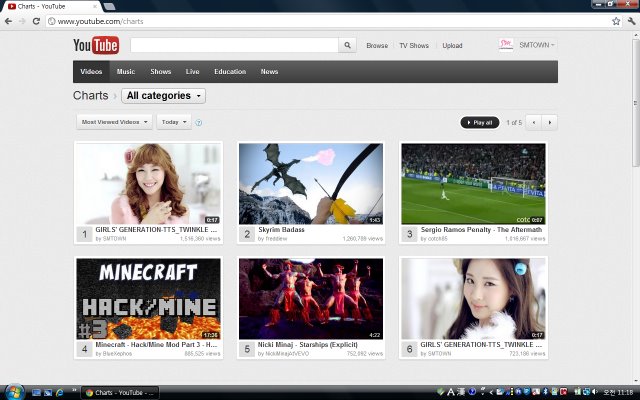Open Minecraft Hack/Mine Mod Part 3 title
The width and height of the screenshot is (640, 400).
pos(156,344)
